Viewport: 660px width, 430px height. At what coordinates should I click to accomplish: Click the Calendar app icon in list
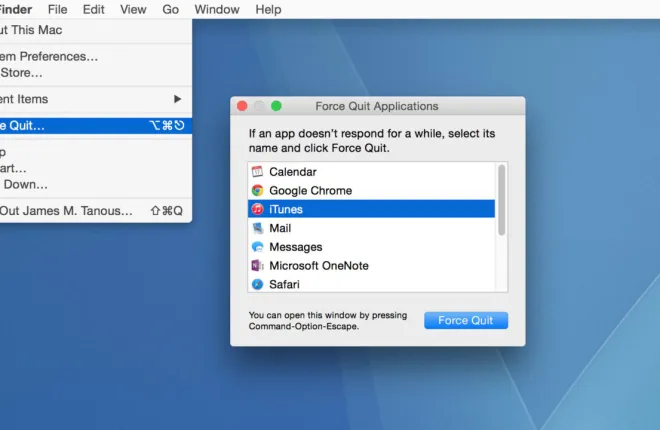point(257,172)
